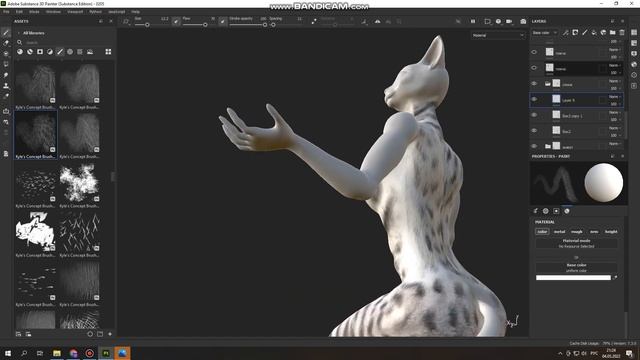Image resolution: width=640 pixels, height=360 pixels.
Task: Open the Base color channel dropdown
Action: tap(545, 33)
